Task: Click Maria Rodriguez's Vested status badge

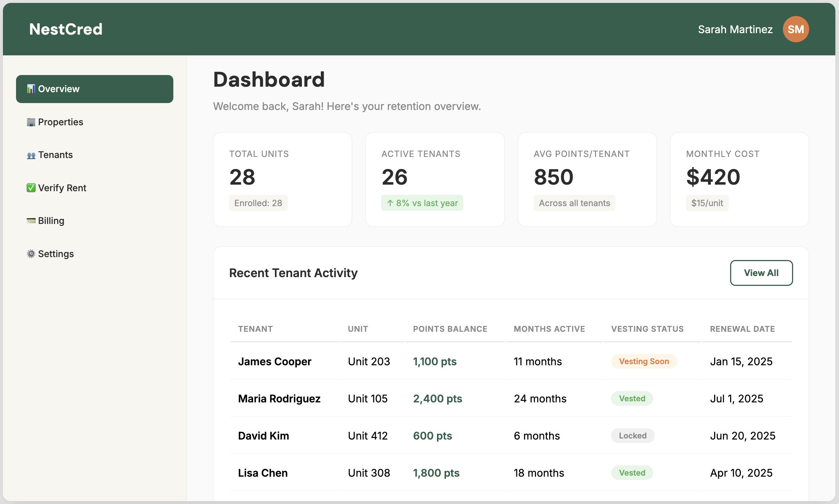Action: (632, 398)
